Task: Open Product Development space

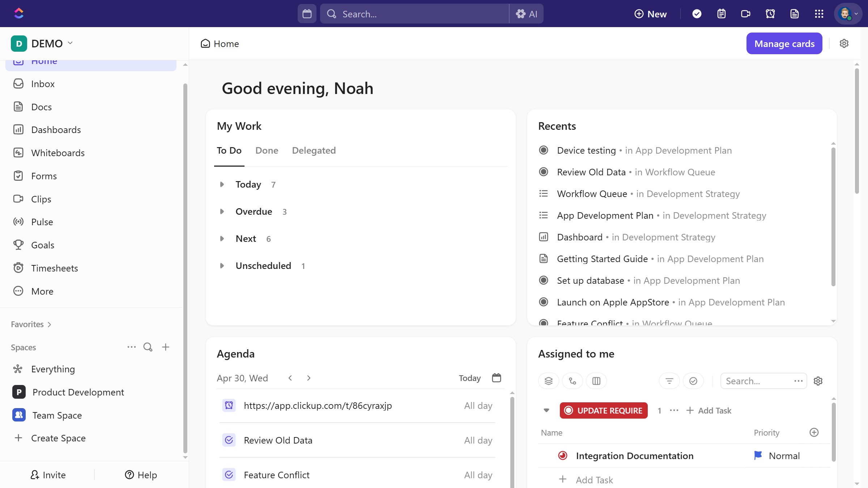Action: click(x=90, y=392)
